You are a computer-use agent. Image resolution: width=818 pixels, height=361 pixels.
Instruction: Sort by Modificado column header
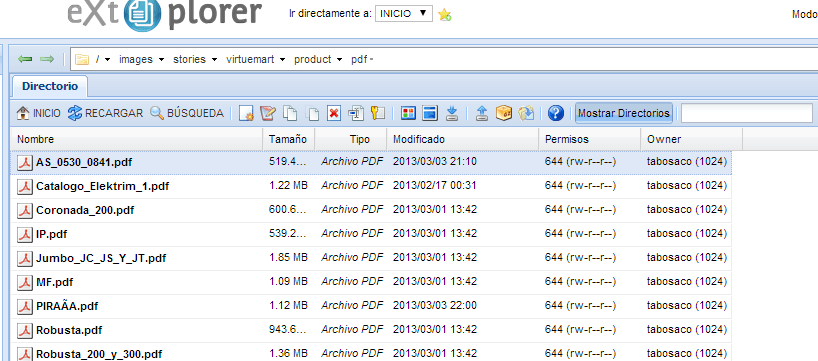(x=463, y=139)
